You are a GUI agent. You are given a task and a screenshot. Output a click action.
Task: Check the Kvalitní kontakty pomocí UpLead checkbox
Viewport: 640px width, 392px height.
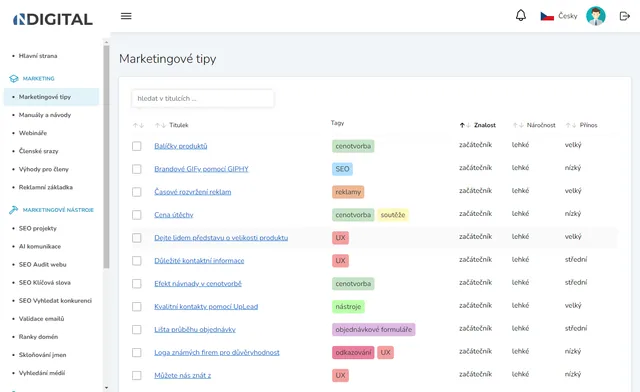[x=137, y=307]
